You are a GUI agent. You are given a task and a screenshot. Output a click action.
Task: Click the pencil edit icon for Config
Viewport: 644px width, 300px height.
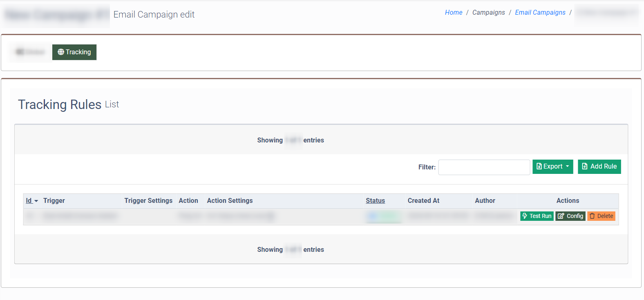[x=561, y=216]
